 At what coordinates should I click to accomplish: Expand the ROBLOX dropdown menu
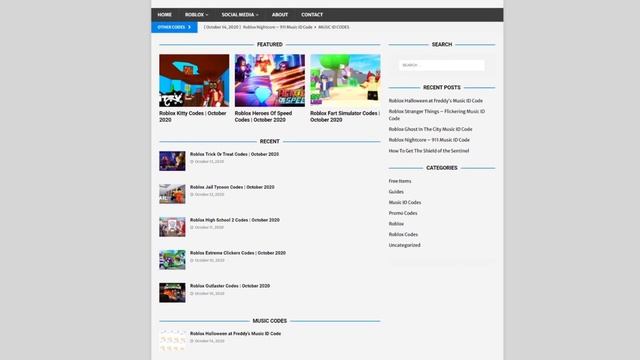(196, 15)
